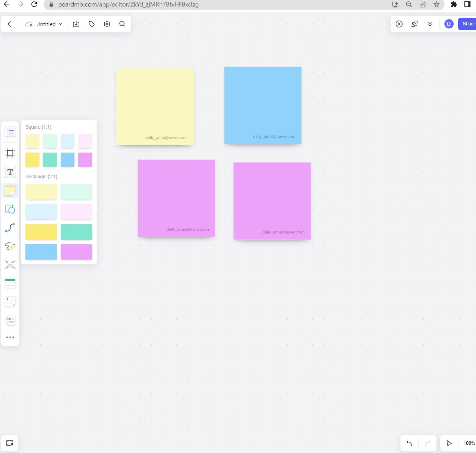476x453 pixels.
Task: Pick the light mint rectangle sticky note
Action: 77,192
